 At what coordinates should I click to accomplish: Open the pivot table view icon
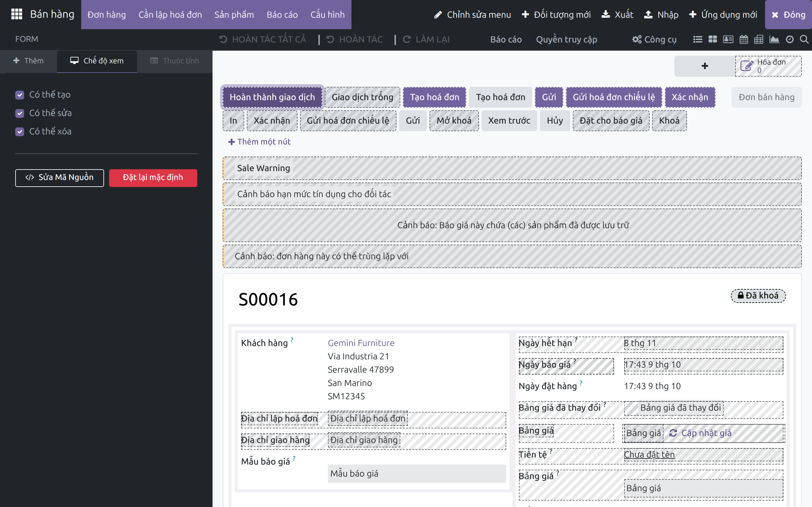coord(759,40)
